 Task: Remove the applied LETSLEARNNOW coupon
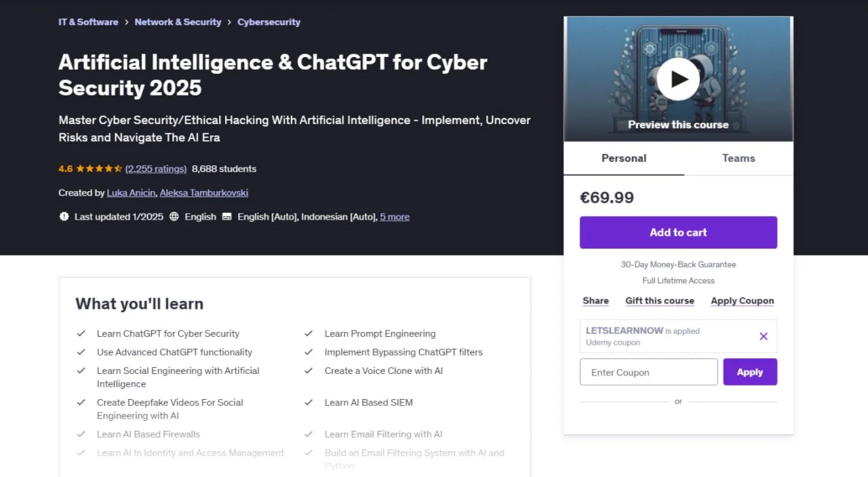[x=764, y=336]
